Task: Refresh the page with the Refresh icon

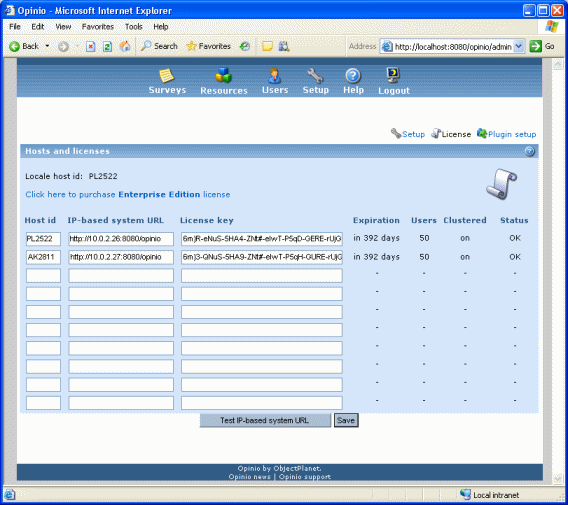Action: [107, 46]
